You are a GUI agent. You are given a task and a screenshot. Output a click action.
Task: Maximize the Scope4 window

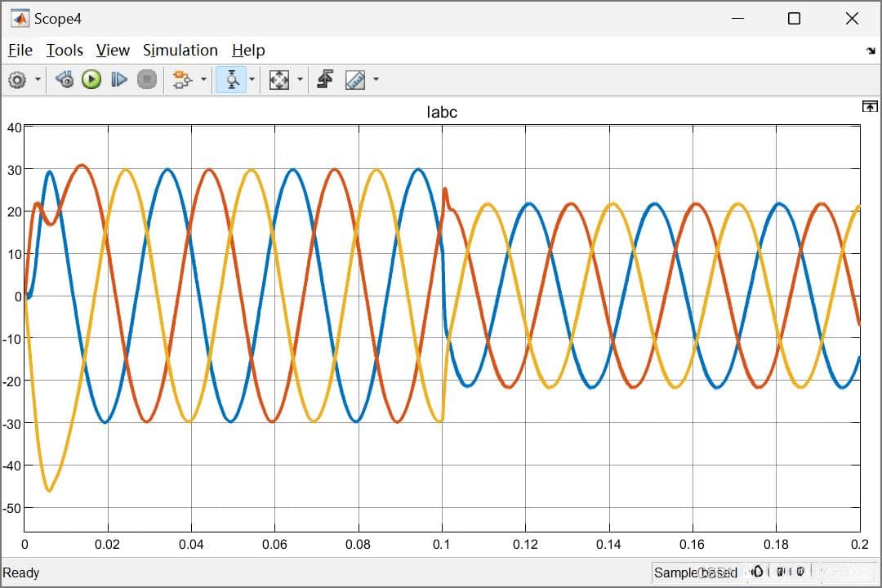pos(795,19)
